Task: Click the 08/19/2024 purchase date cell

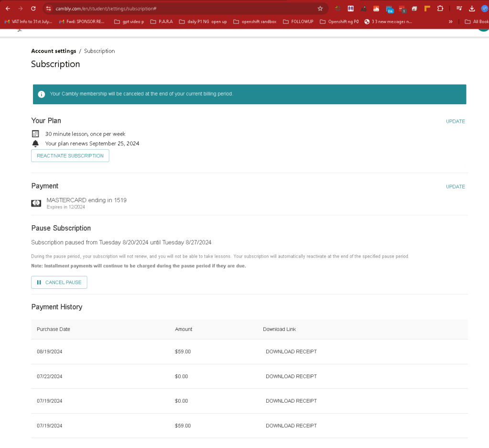Action: (x=50, y=351)
